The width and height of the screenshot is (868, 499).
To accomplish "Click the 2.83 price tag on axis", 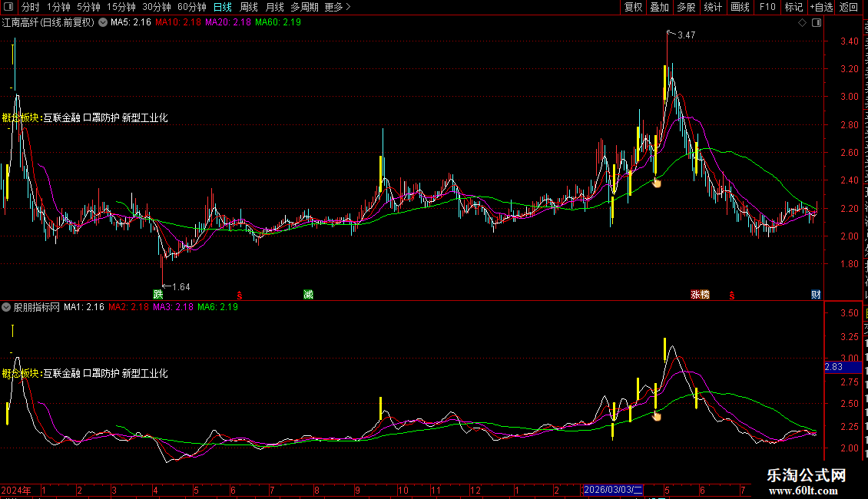I will point(843,367).
